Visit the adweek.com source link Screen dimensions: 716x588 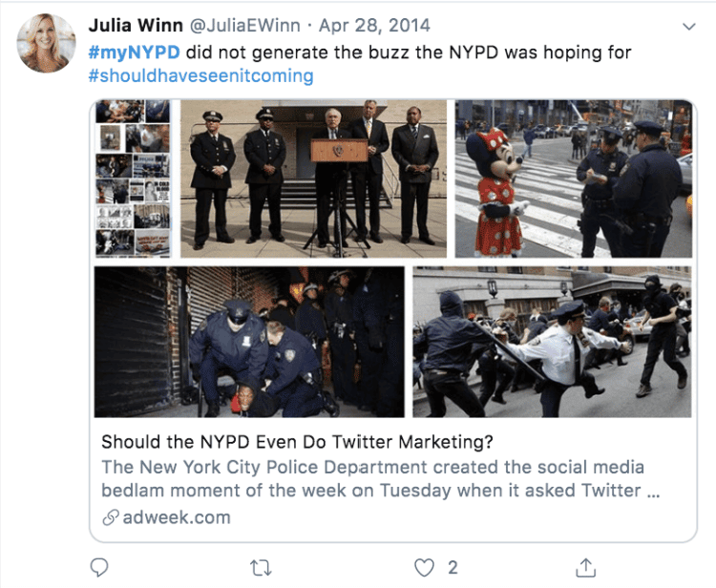(177, 517)
